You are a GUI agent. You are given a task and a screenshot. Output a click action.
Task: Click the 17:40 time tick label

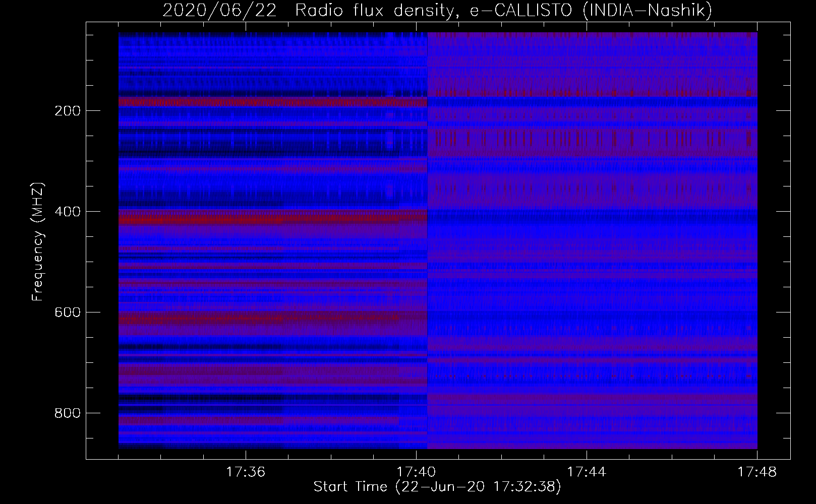(416, 472)
